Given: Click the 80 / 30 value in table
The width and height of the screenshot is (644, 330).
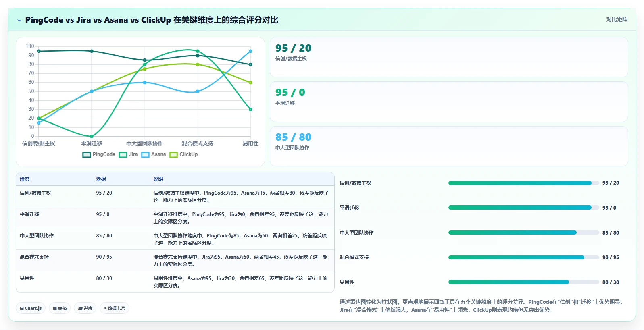Looking at the screenshot, I should pos(104,278).
